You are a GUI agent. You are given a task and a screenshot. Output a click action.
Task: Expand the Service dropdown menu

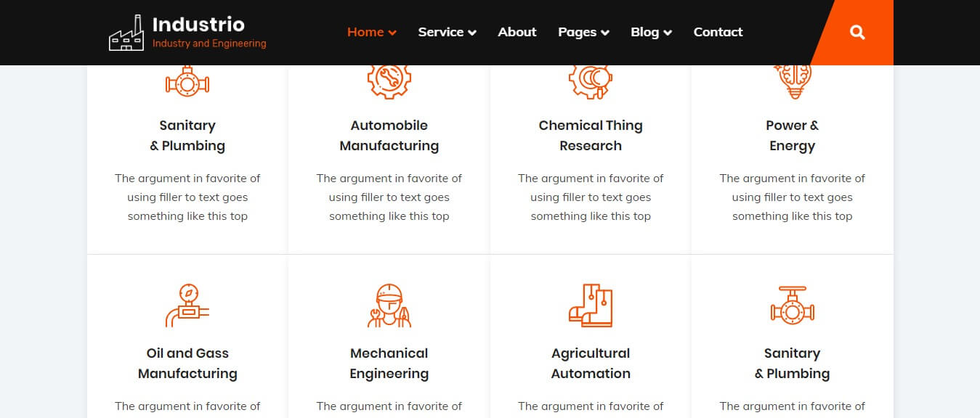(x=448, y=32)
